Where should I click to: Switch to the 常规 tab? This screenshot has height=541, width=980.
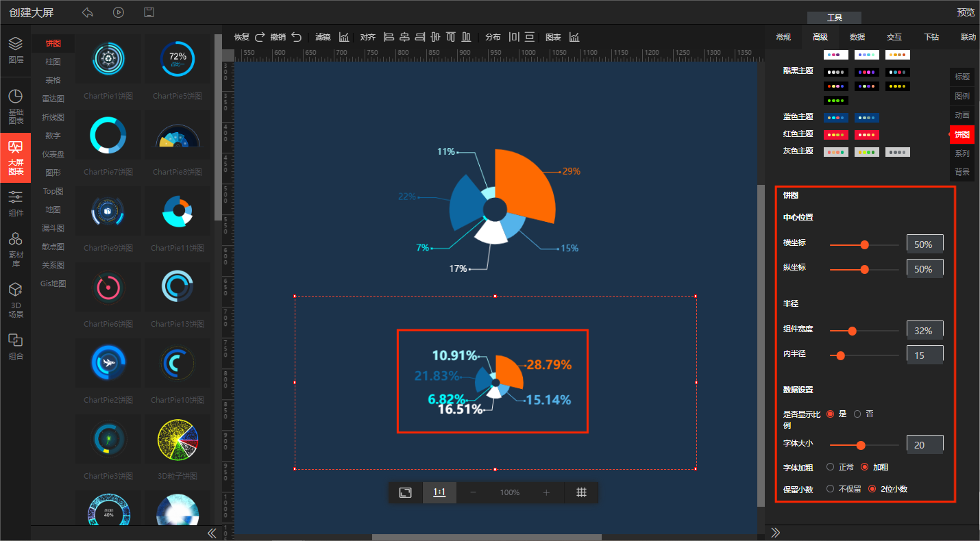tap(783, 37)
